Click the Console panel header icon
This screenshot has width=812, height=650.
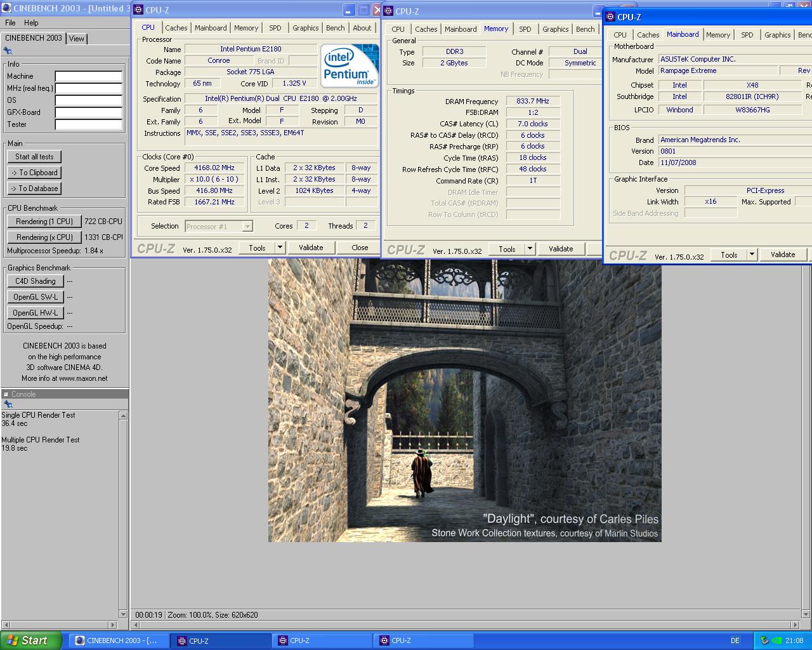tap(6, 394)
